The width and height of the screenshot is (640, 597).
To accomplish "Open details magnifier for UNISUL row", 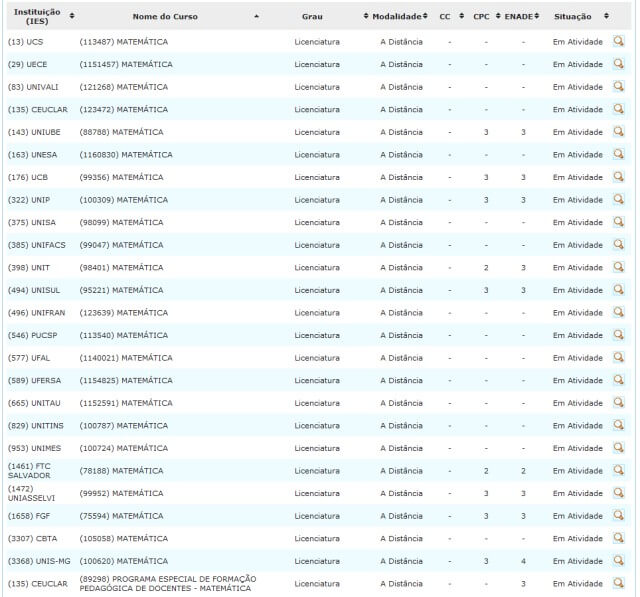I will pyautogui.click(x=618, y=290).
